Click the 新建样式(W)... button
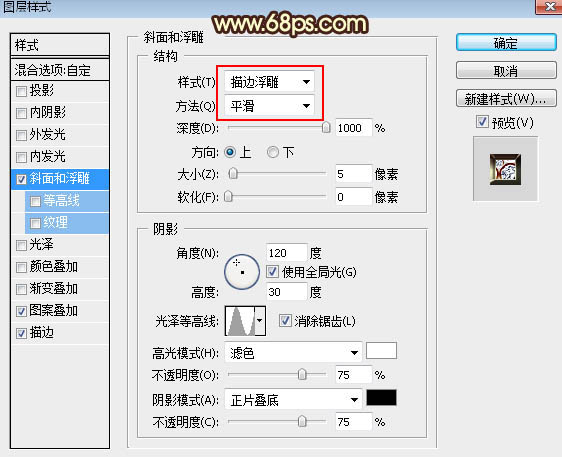562x457 pixels. [x=506, y=98]
